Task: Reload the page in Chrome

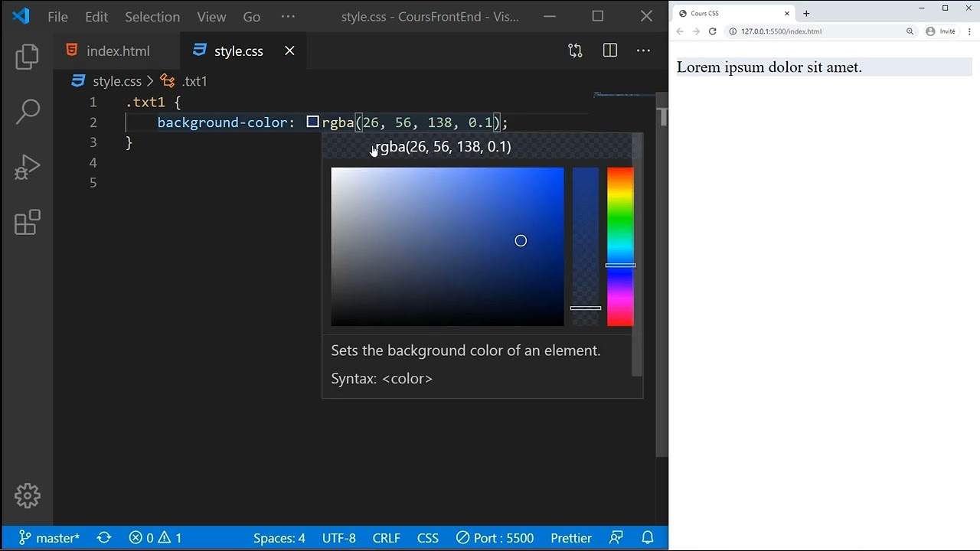Action: click(x=712, y=31)
